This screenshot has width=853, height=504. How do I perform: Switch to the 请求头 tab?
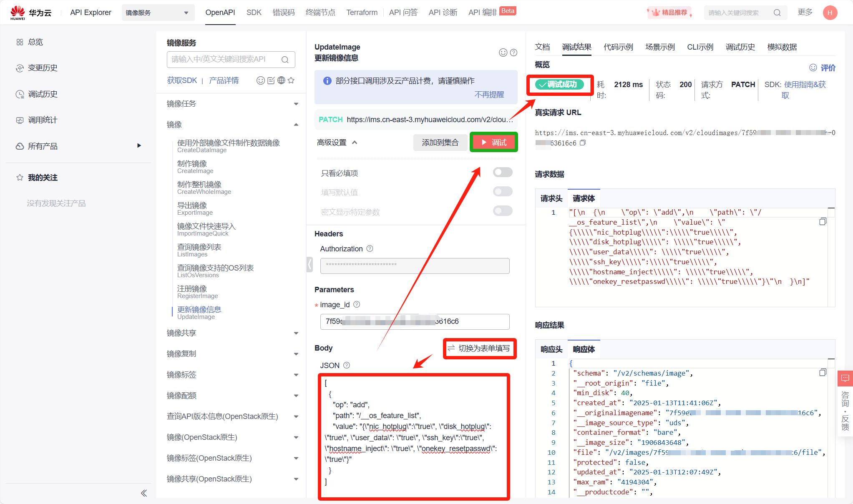click(x=551, y=198)
